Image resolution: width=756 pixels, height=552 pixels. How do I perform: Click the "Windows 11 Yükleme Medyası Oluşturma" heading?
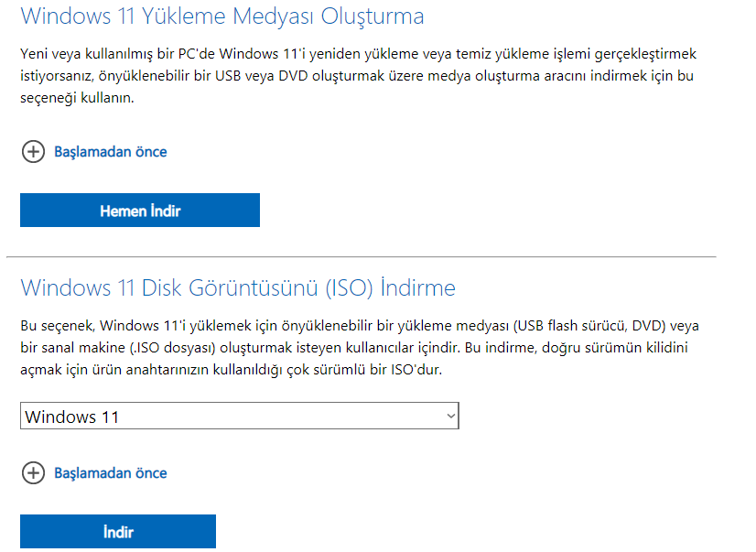pos(222,16)
